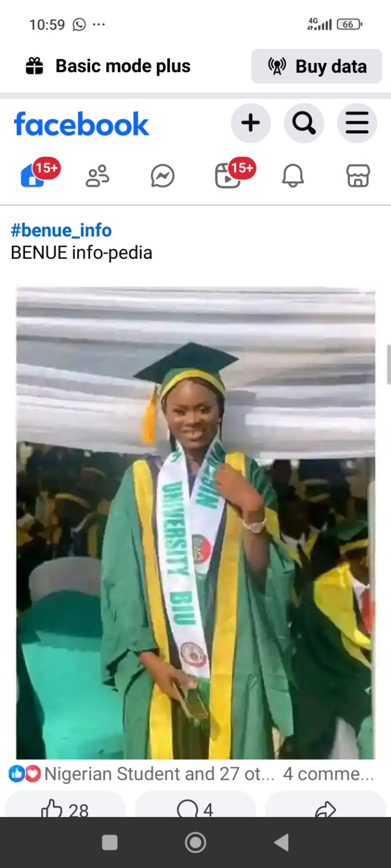Open Messenger chat icon
This screenshot has width=391, height=868.
163,176
